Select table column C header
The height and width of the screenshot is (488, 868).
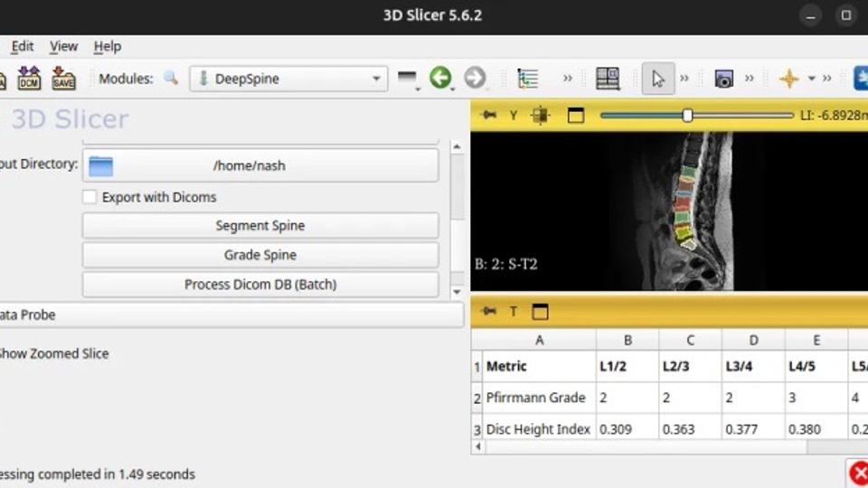[690, 341]
